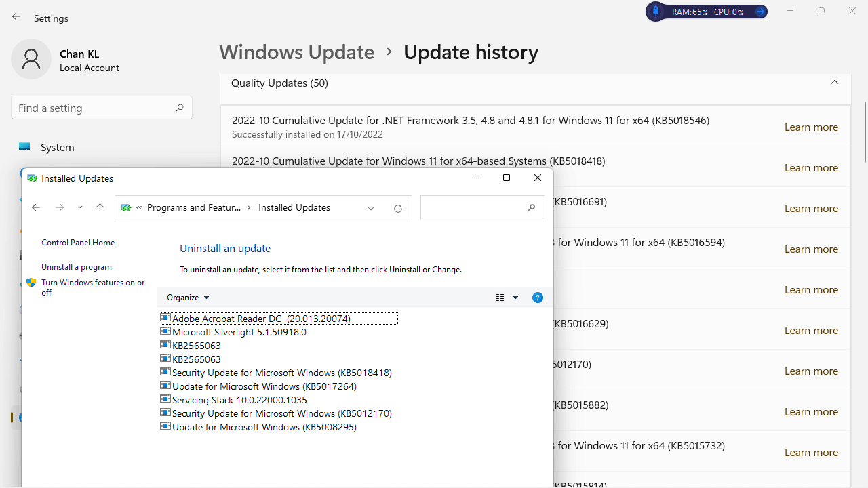Click icon beside Security Update KB5012170 entry
This screenshot has height=488, width=868.
point(165,413)
